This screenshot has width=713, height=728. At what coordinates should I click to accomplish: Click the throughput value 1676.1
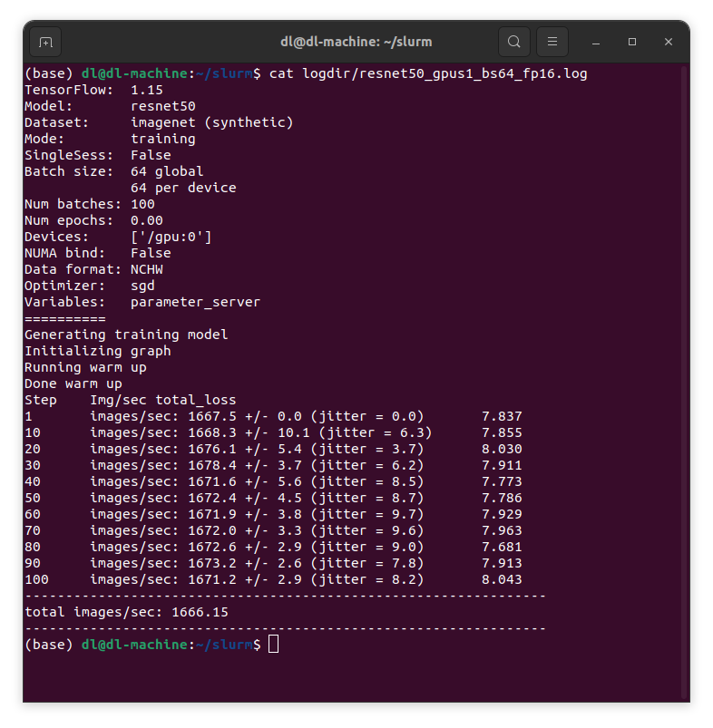click(x=211, y=449)
